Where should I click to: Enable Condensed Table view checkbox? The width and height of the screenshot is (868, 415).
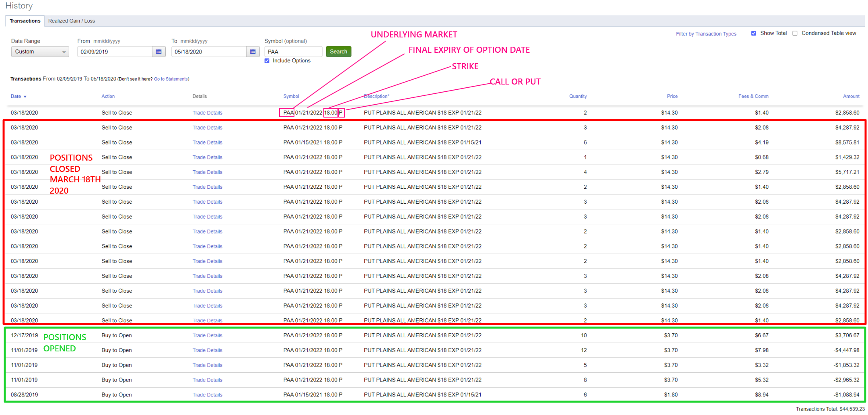click(x=795, y=33)
